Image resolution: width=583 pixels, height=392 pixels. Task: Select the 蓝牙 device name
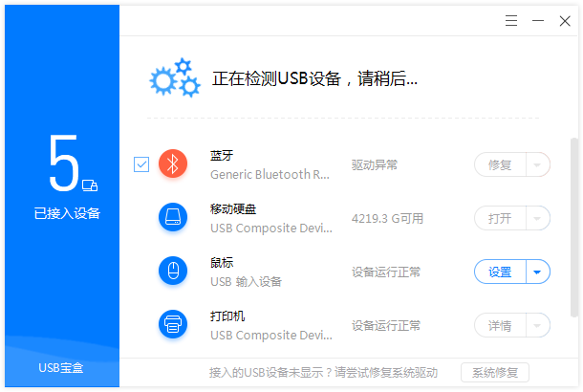tap(222, 155)
